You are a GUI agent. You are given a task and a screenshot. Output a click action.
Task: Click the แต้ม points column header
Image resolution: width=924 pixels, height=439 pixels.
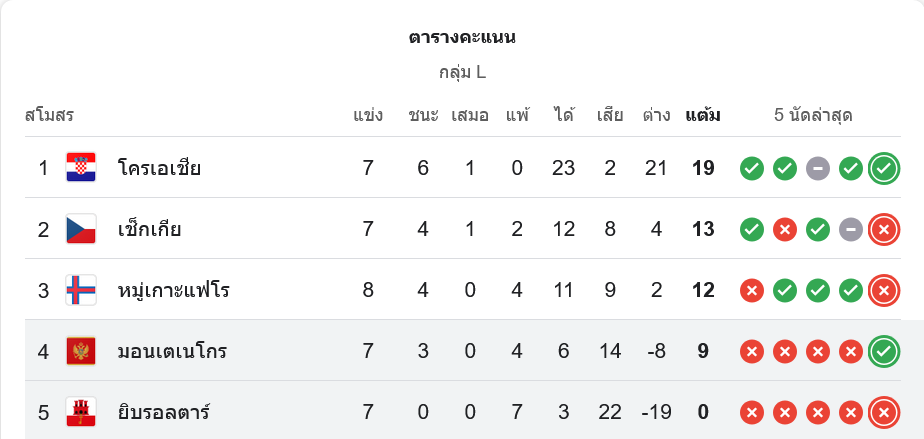pyautogui.click(x=703, y=115)
